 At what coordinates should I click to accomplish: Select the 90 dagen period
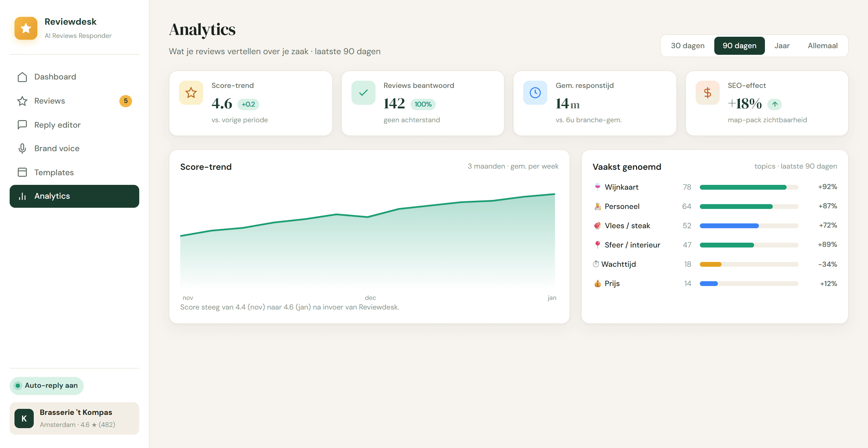click(739, 46)
